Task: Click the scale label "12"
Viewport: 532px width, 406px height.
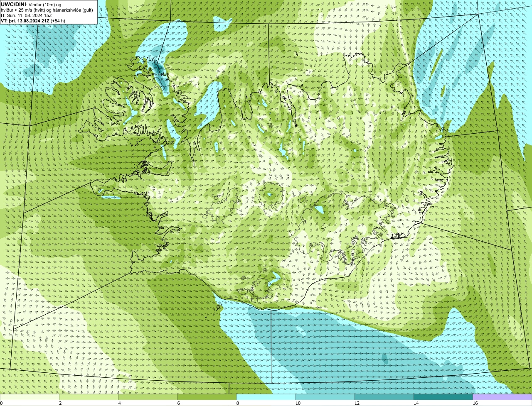Action: (x=357, y=403)
